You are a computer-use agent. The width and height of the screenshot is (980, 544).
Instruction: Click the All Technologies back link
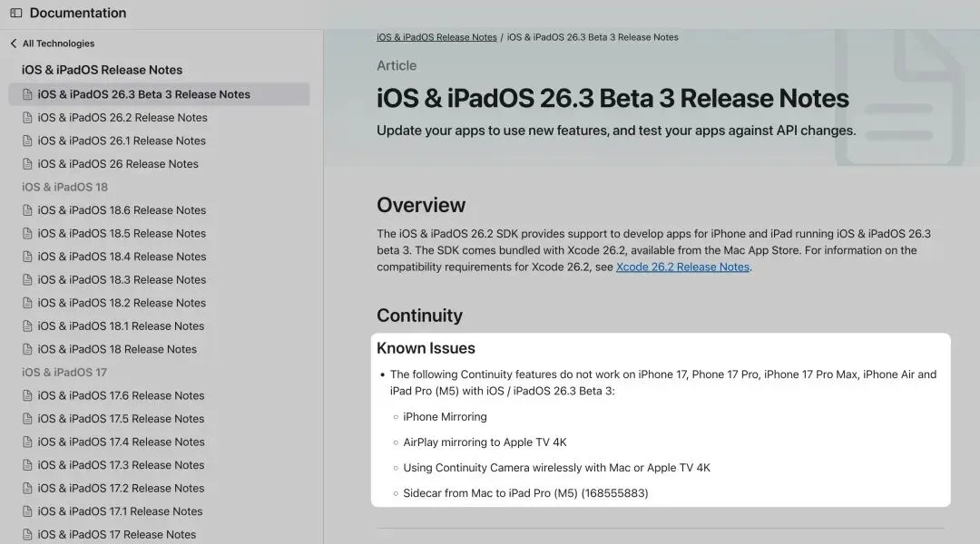coord(58,44)
